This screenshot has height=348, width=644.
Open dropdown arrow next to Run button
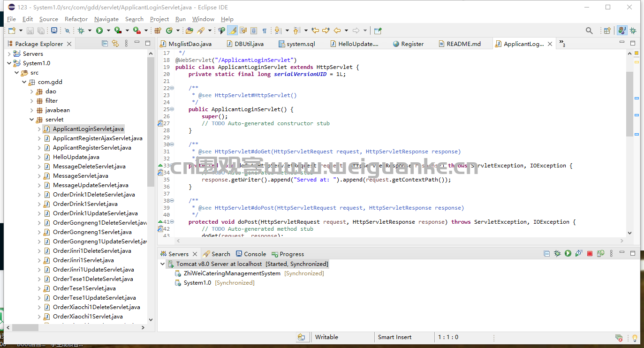[x=108, y=30]
